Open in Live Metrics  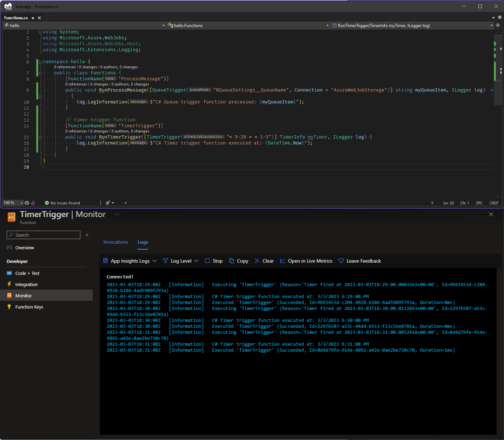coord(306,261)
